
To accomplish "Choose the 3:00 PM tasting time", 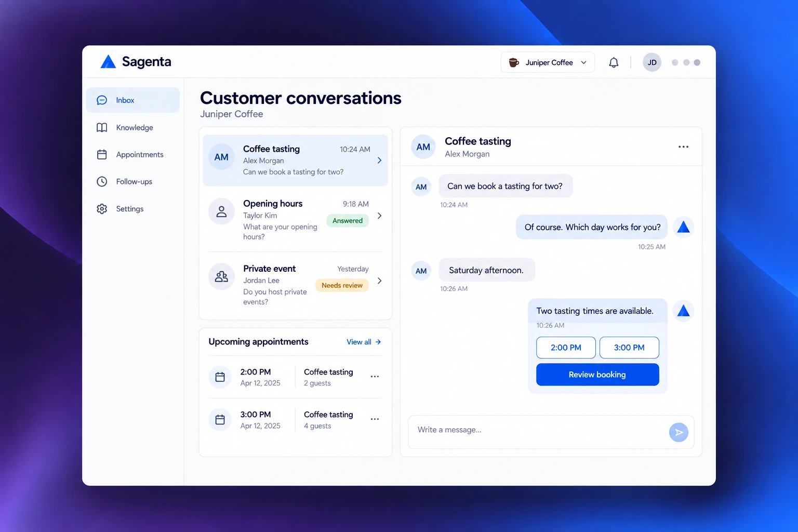I will tap(629, 348).
